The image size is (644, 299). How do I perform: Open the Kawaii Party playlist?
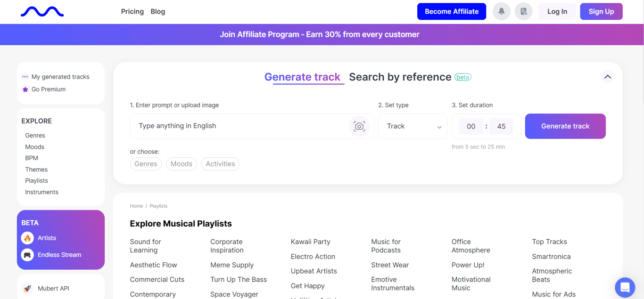(x=310, y=242)
